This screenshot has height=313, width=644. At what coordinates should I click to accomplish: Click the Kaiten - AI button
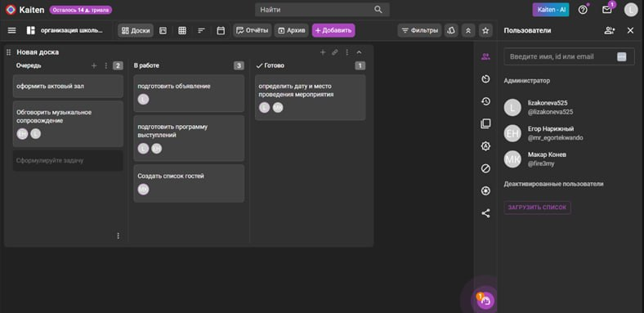click(551, 10)
